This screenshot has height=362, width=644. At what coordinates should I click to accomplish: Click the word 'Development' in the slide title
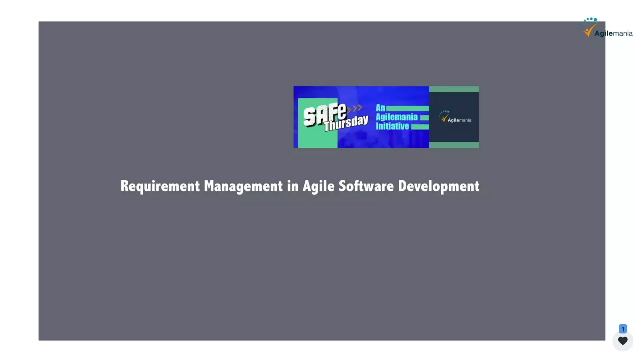tap(438, 186)
